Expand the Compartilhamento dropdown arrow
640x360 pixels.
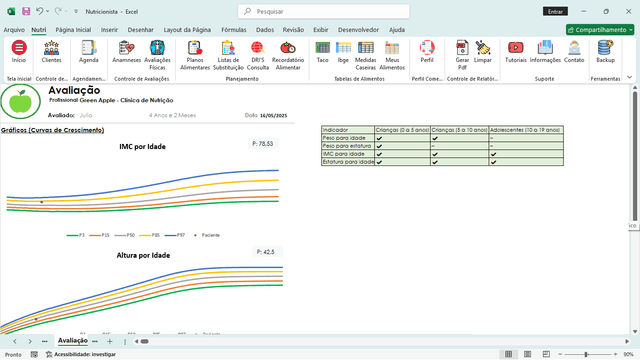pos(631,30)
